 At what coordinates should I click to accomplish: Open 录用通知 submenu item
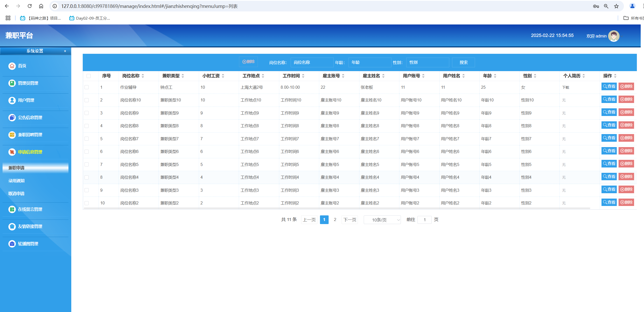coord(17,181)
